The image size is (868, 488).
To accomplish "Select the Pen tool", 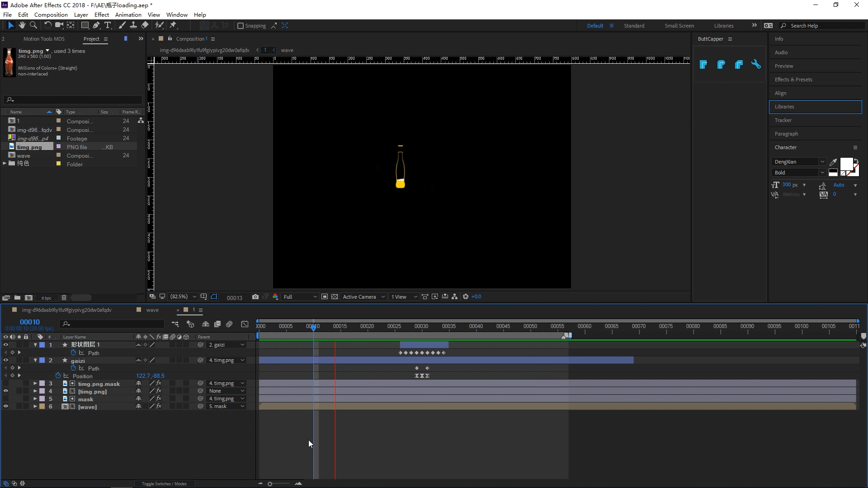I will 96,25.
